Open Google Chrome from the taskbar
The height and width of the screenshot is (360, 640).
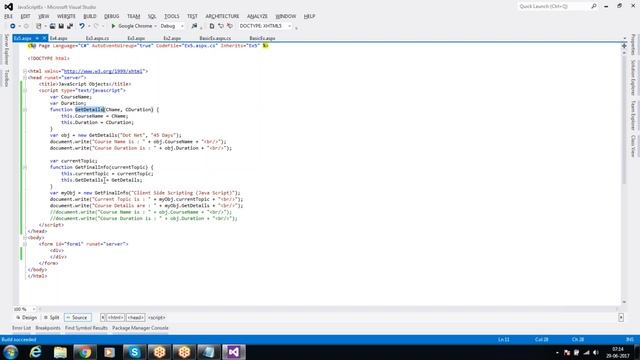coord(85,352)
